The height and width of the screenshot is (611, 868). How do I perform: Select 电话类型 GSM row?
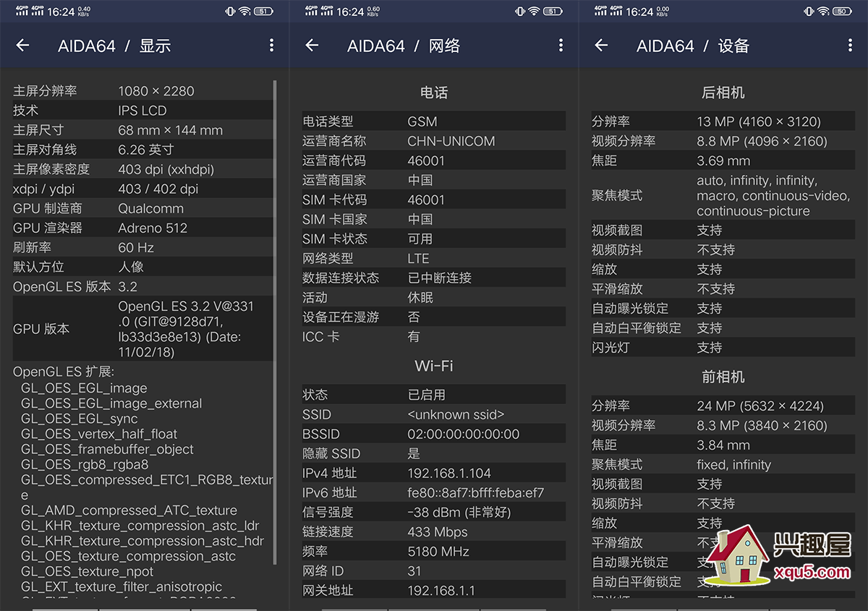pyautogui.click(x=434, y=121)
